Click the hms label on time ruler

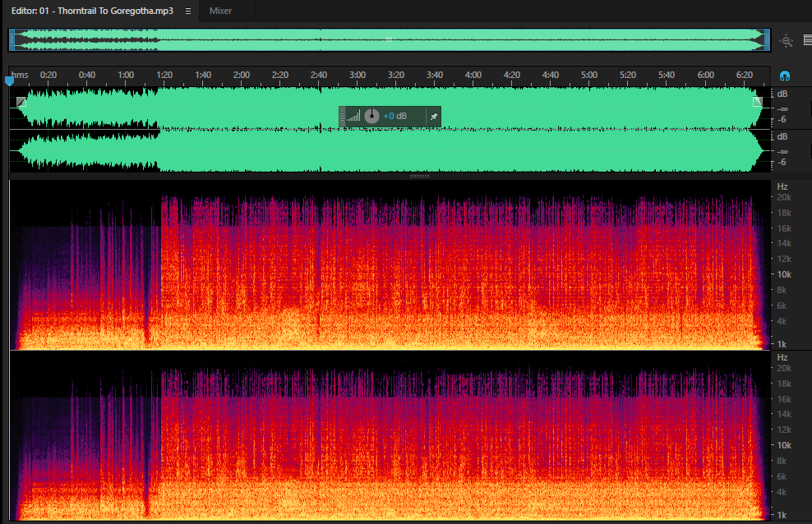point(20,75)
